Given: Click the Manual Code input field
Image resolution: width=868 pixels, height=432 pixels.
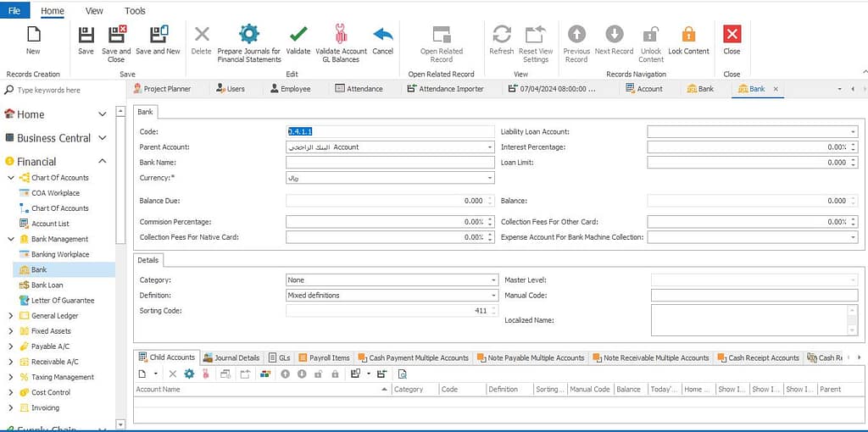Looking at the screenshot, I should [754, 296].
